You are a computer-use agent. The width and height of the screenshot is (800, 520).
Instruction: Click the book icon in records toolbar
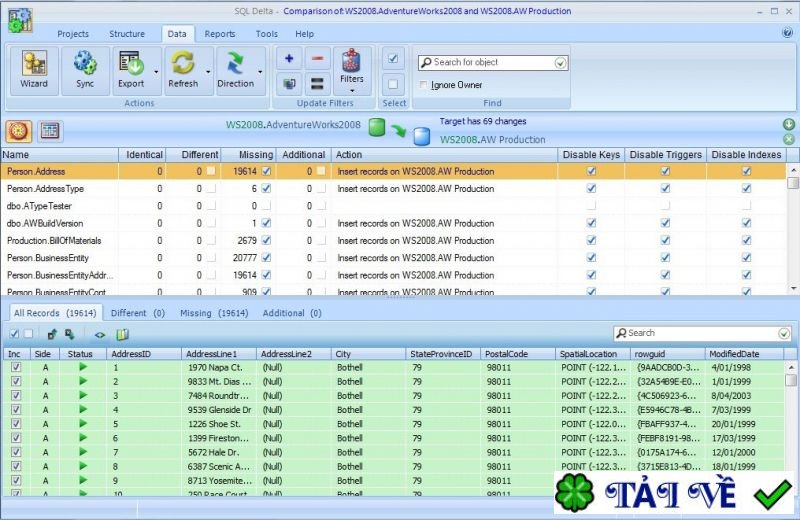point(123,334)
